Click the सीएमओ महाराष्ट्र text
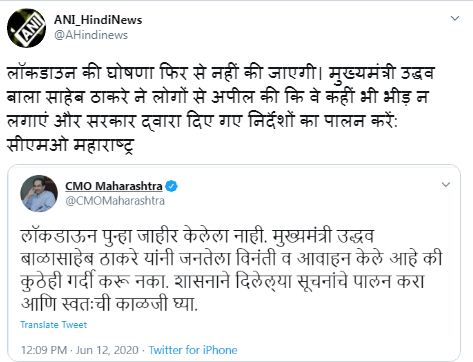Viewport: 473px width, 362px height. tap(70, 145)
